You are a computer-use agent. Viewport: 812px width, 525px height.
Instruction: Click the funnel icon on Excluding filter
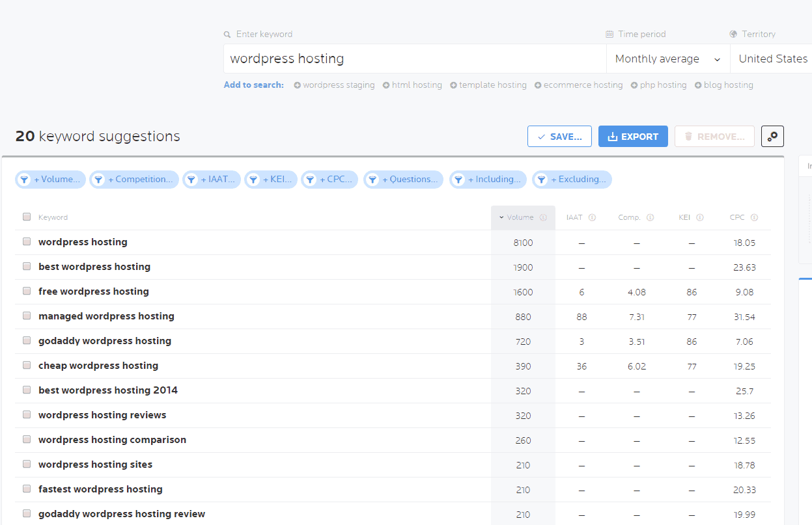coord(541,180)
